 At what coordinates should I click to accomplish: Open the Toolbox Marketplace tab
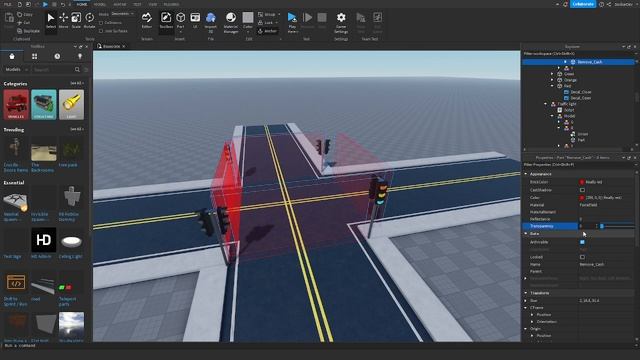tap(12, 56)
